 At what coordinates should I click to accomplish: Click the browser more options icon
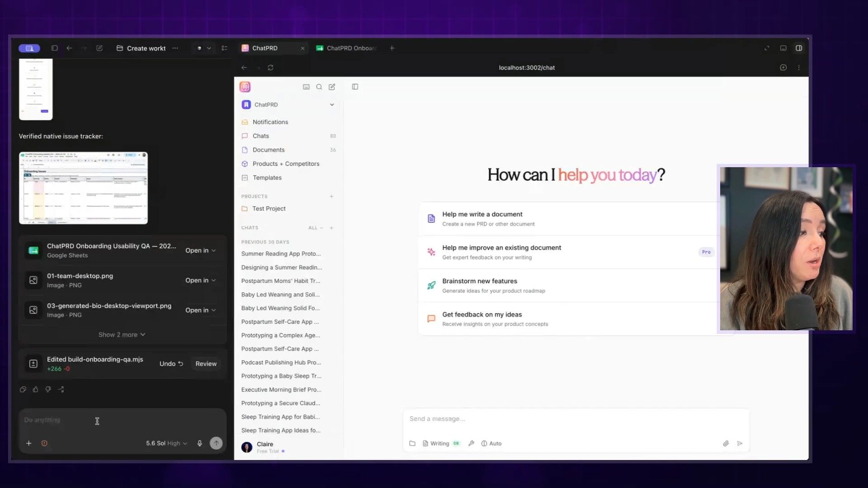(799, 68)
